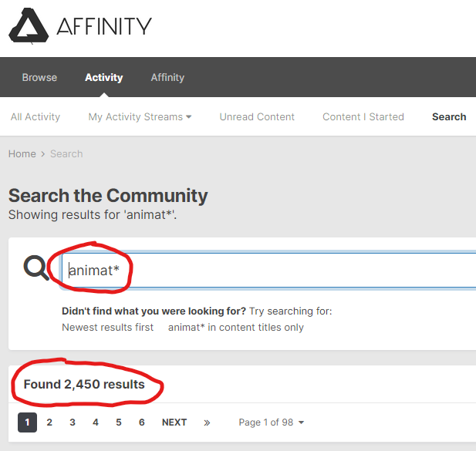
Task: Open the Affinity tab
Action: 167,77
